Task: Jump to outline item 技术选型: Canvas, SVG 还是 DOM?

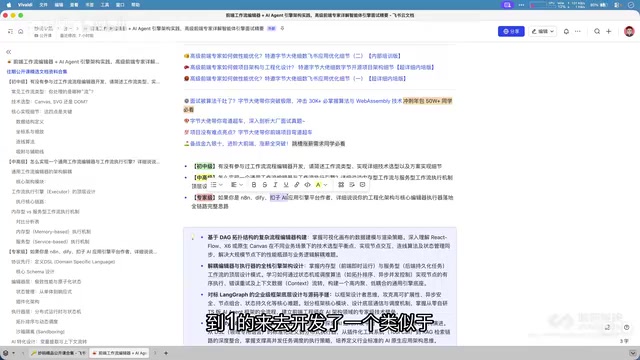Action: tap(49, 102)
